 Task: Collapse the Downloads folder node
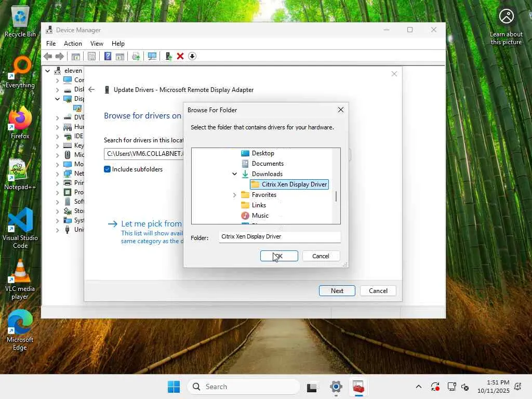(234, 174)
